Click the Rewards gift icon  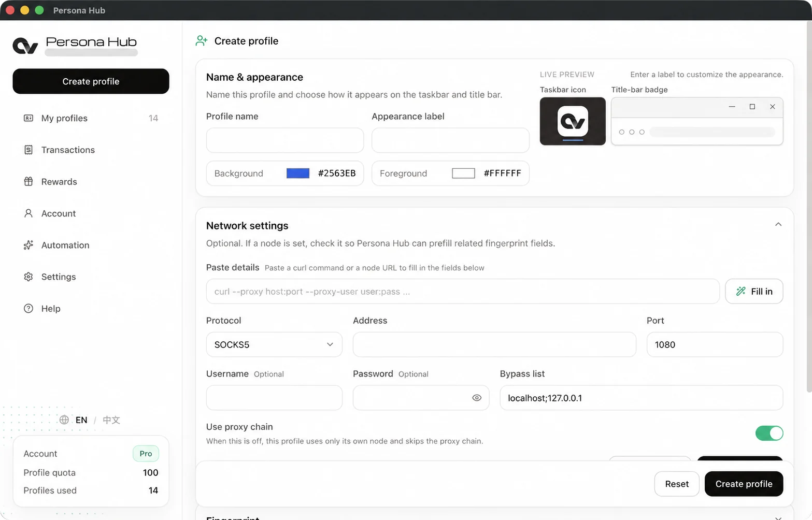[29, 181]
